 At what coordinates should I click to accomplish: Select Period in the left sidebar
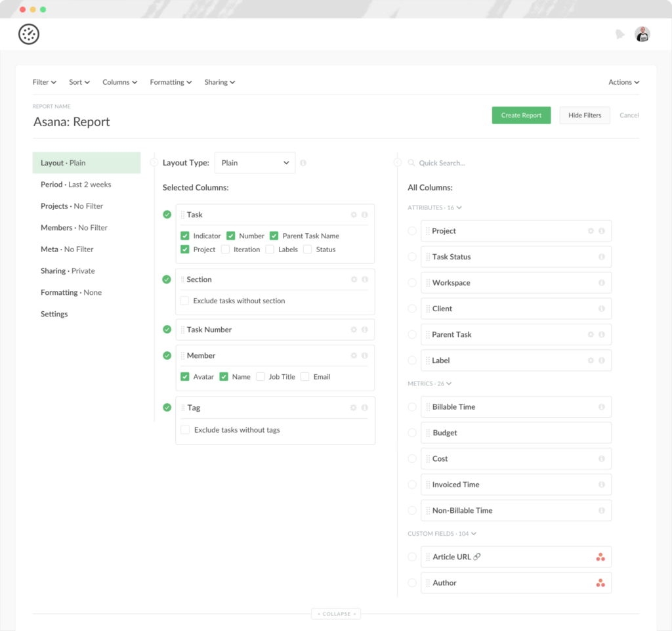click(76, 185)
